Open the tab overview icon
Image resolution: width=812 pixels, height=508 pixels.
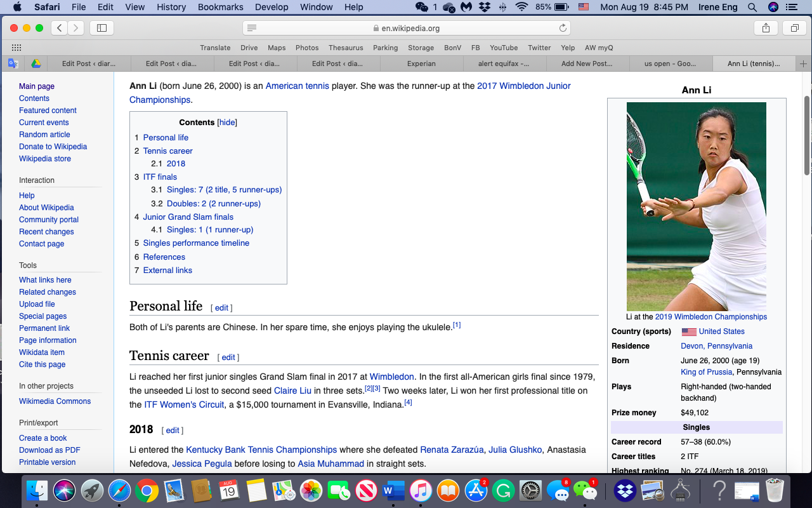pos(794,28)
